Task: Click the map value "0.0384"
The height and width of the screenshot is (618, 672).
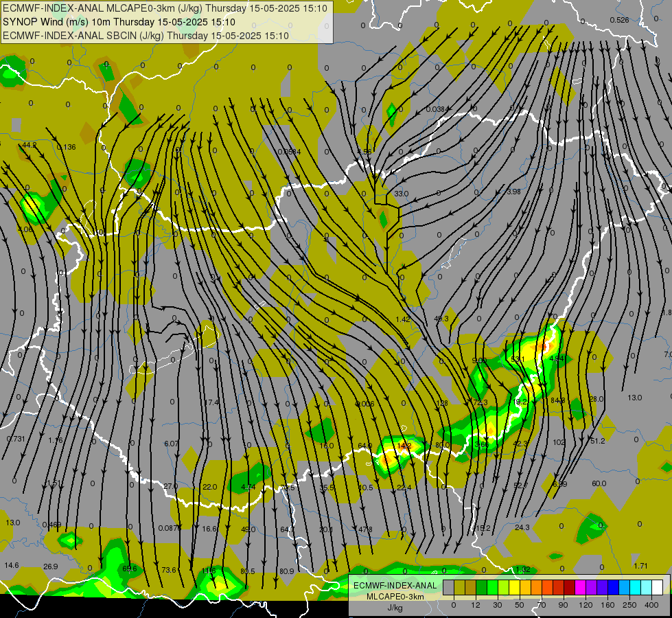Action: click(x=437, y=109)
